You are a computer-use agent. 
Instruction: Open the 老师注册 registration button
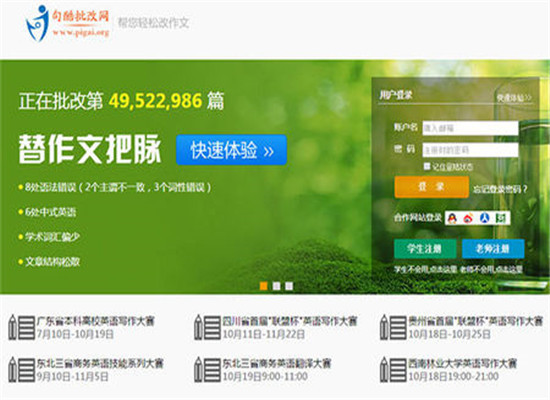point(493,248)
